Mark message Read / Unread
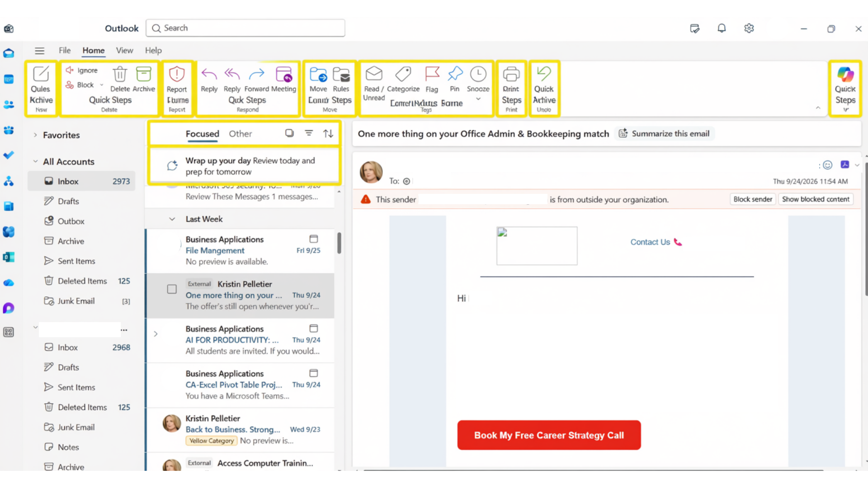The image size is (868, 488). [374, 73]
